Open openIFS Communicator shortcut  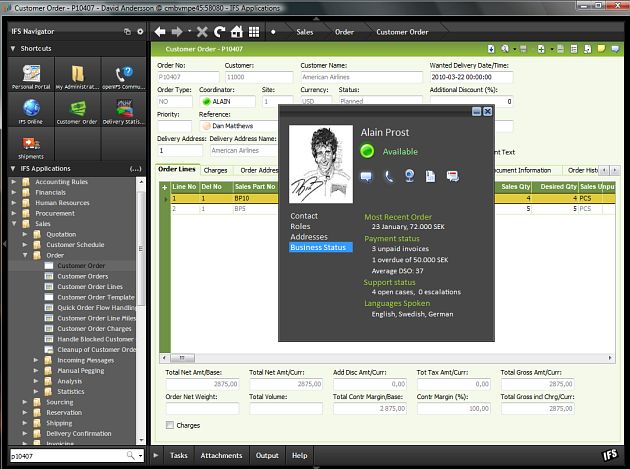(123, 76)
